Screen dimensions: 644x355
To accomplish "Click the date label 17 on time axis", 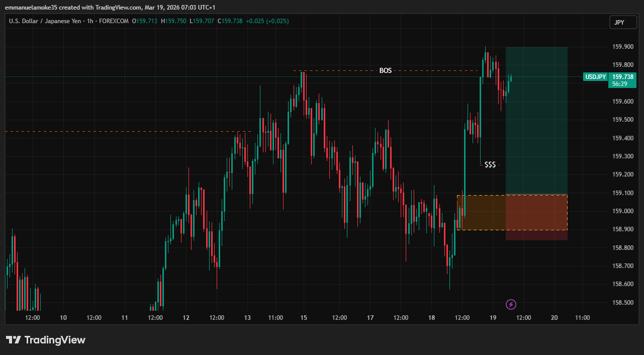I will click(x=370, y=317).
